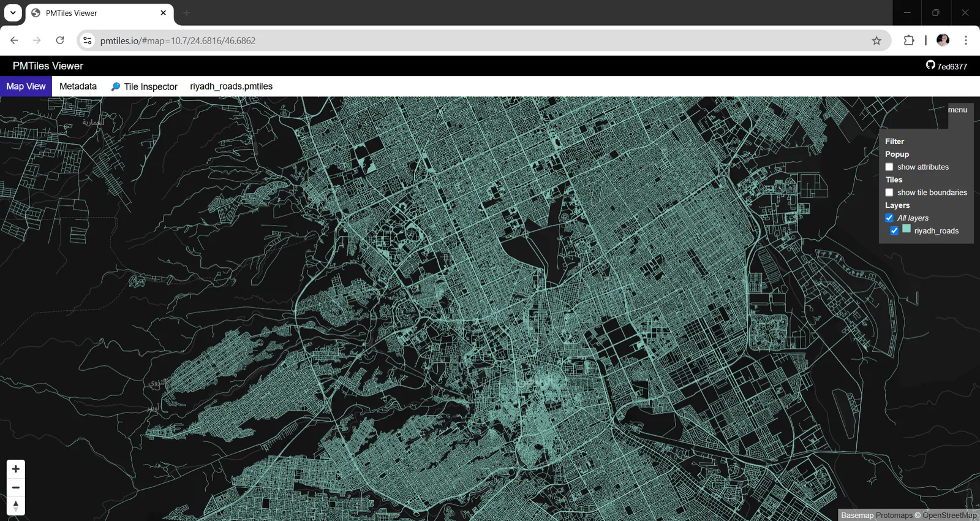The height and width of the screenshot is (521, 980).
Task: Bookmark this page with the star
Action: tap(876, 40)
